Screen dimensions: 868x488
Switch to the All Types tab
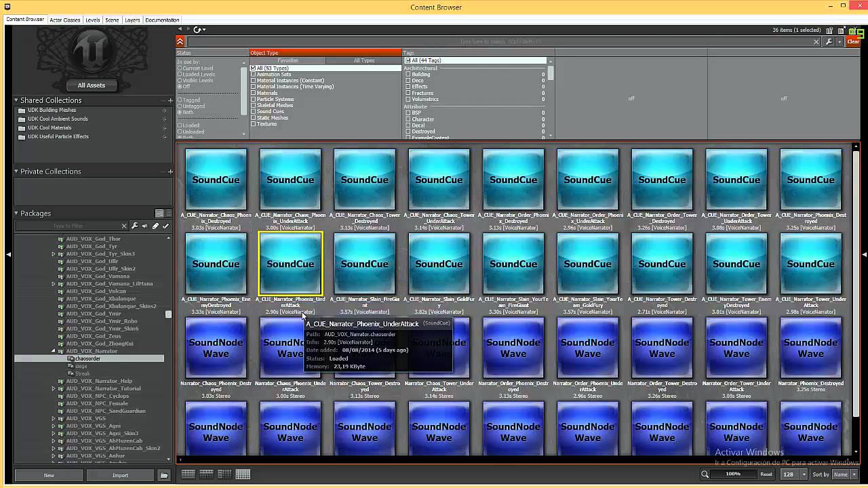(x=364, y=60)
